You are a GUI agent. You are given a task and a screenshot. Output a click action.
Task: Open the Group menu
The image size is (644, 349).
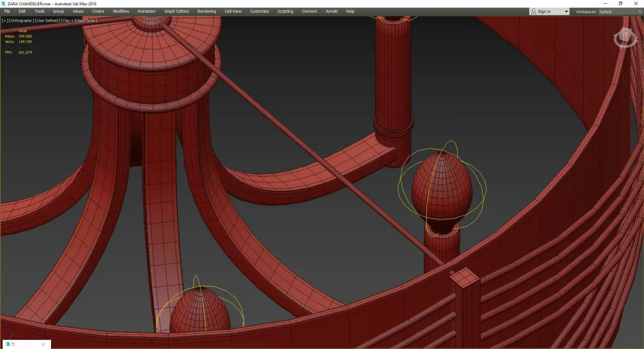[x=58, y=11]
